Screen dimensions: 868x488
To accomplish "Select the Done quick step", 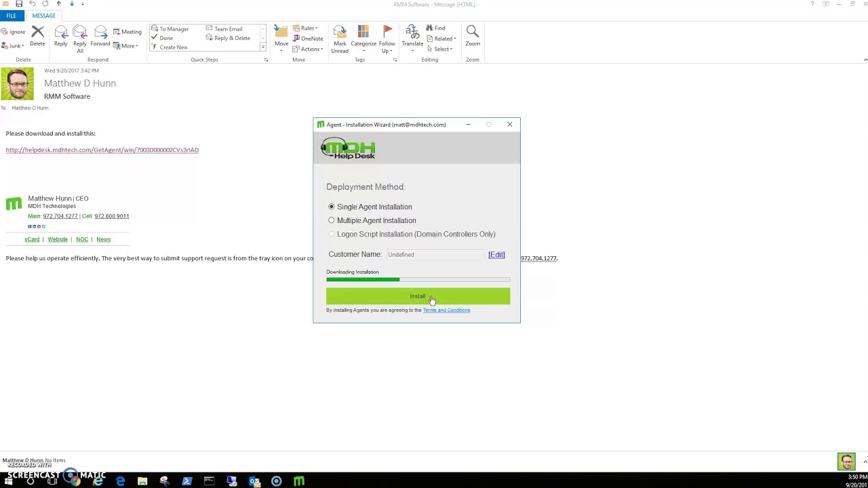I will [163, 38].
